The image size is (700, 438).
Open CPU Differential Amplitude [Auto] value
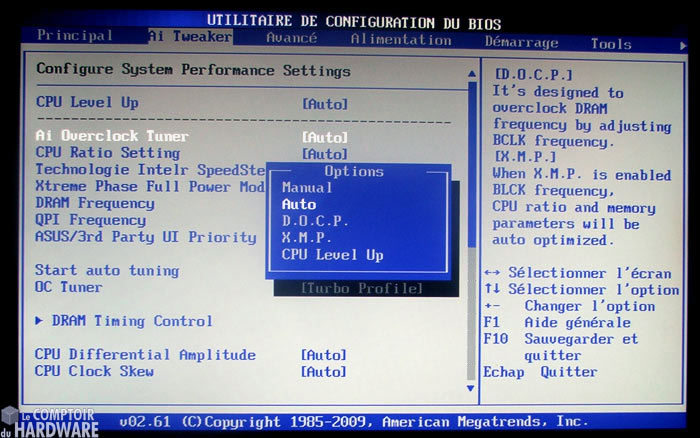[x=323, y=355]
